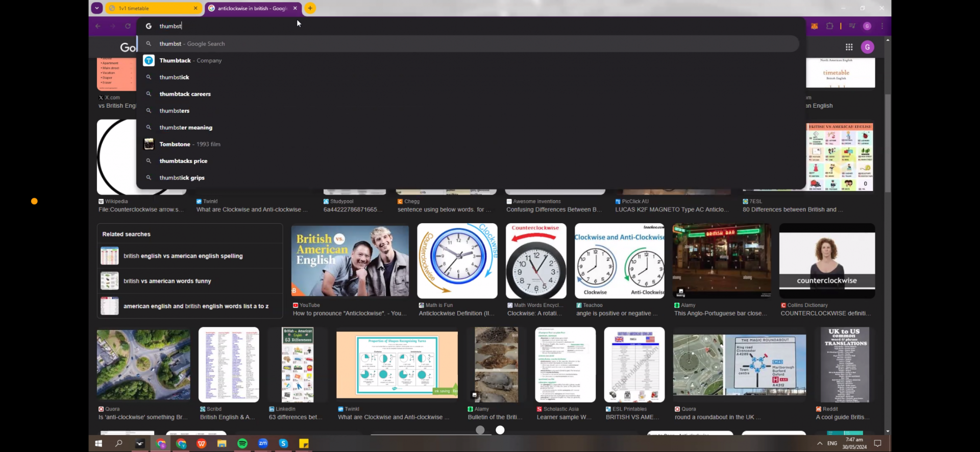Open the Chrome extensions puzzle icon
Screen dimensions: 980x452
point(829,26)
